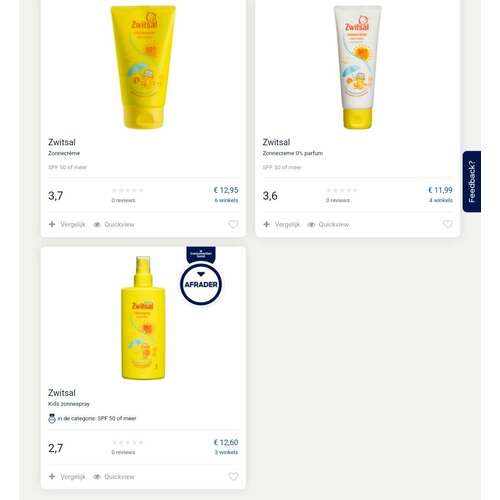The height and width of the screenshot is (500, 500).
Task: Open the 4 winkels link
Action: 441,200
